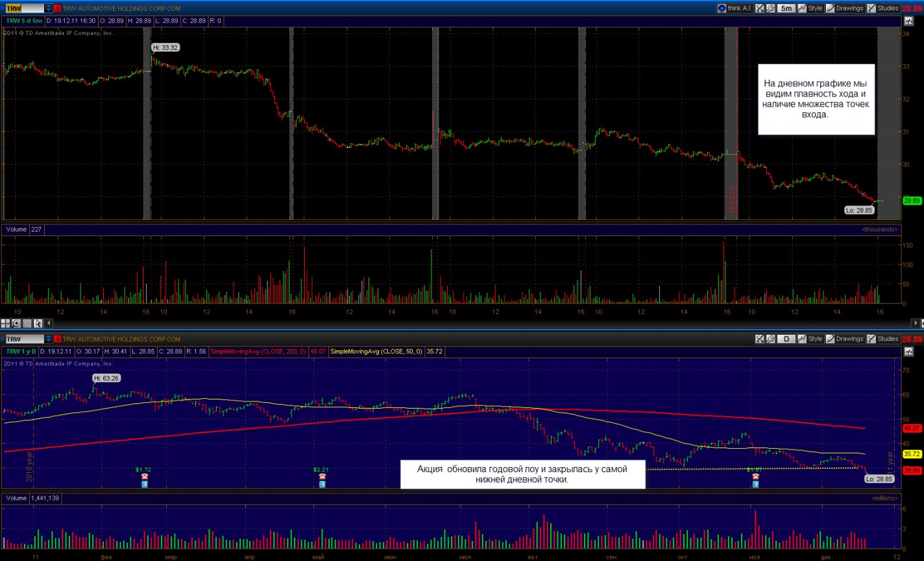Select pointer cursor tool on divider toolbar
Screen dimensions: 924x561
tap(37, 322)
